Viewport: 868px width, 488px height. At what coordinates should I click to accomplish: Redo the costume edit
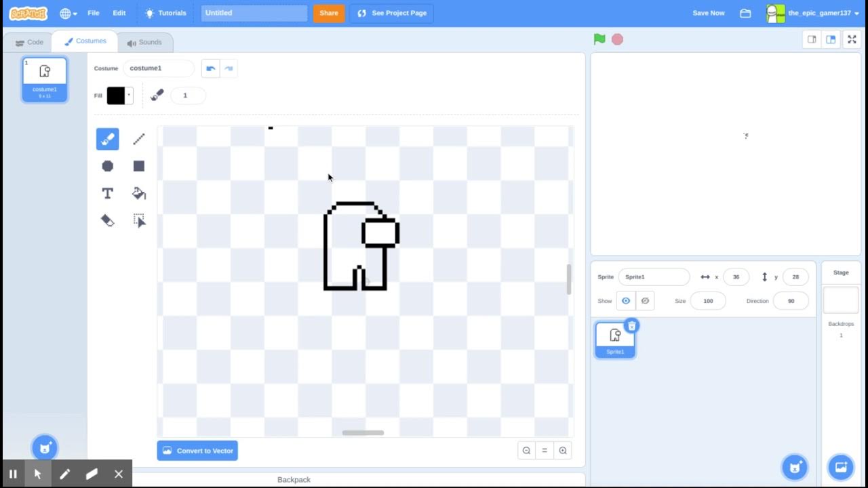(229, 68)
